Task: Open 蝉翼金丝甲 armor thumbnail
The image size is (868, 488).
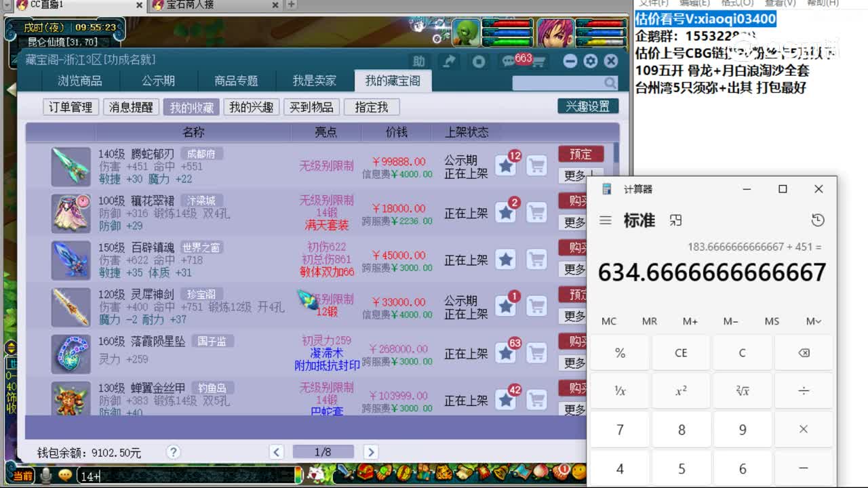Action: (71, 399)
